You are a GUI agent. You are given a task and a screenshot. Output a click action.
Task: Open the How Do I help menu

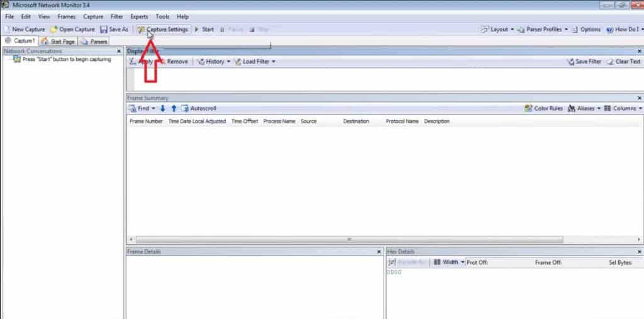pyautogui.click(x=625, y=30)
